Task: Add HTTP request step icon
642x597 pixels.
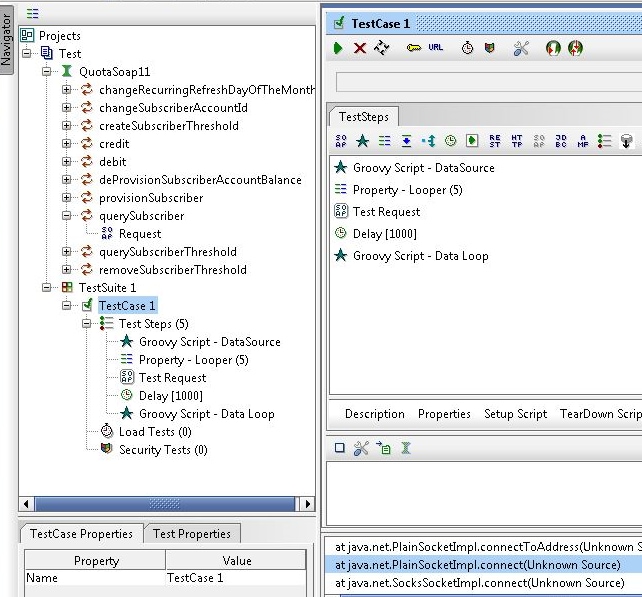Action: pyautogui.click(x=517, y=141)
